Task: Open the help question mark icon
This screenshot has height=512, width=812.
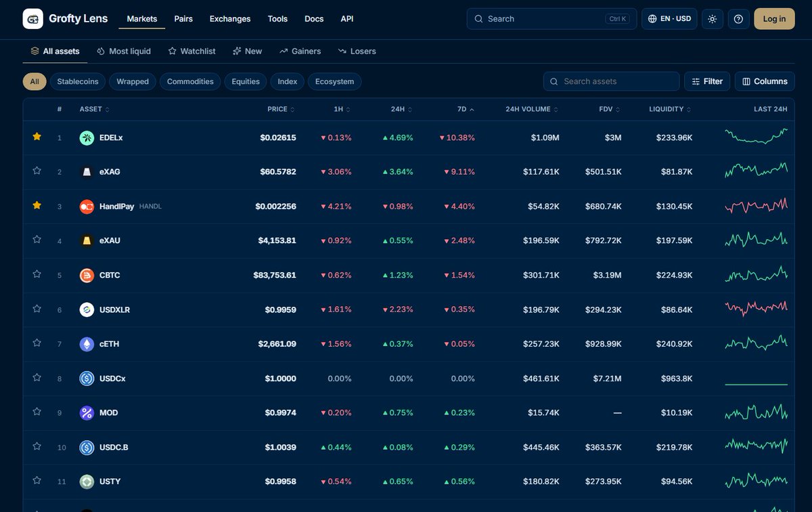Action: click(738, 19)
